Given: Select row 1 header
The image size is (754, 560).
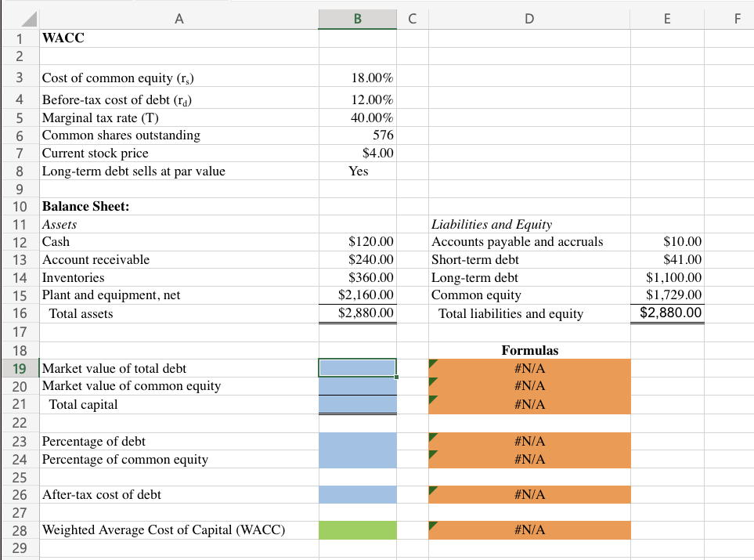Looking at the screenshot, I should point(19,38).
